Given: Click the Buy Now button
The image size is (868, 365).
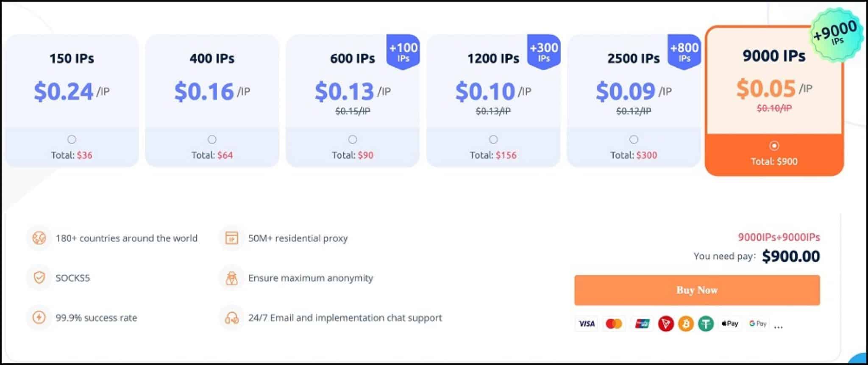Looking at the screenshot, I should click(697, 290).
